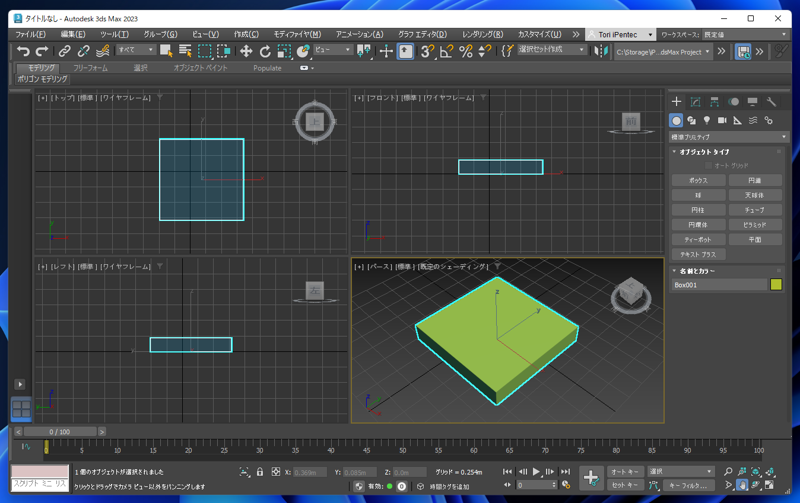Switch to the 'オブジェクト ペイント' ribbon tab

tap(201, 68)
